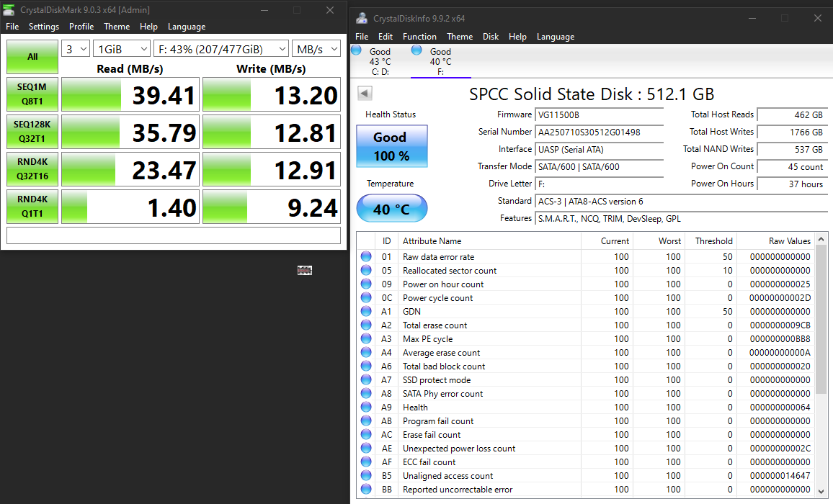Click the Good 100 % health status button
833x504 pixels.
click(391, 146)
